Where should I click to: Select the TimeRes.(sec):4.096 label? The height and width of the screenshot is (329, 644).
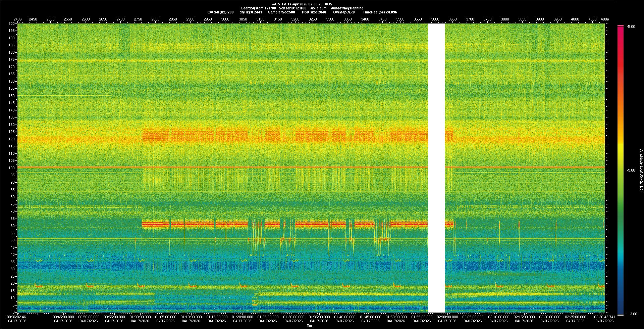pyautogui.click(x=380, y=12)
